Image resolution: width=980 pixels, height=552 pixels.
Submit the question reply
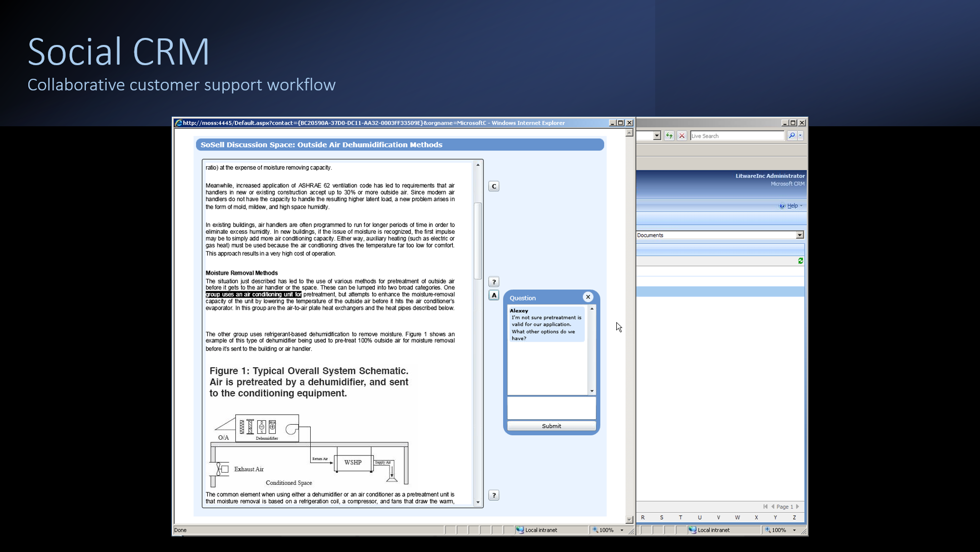click(551, 426)
